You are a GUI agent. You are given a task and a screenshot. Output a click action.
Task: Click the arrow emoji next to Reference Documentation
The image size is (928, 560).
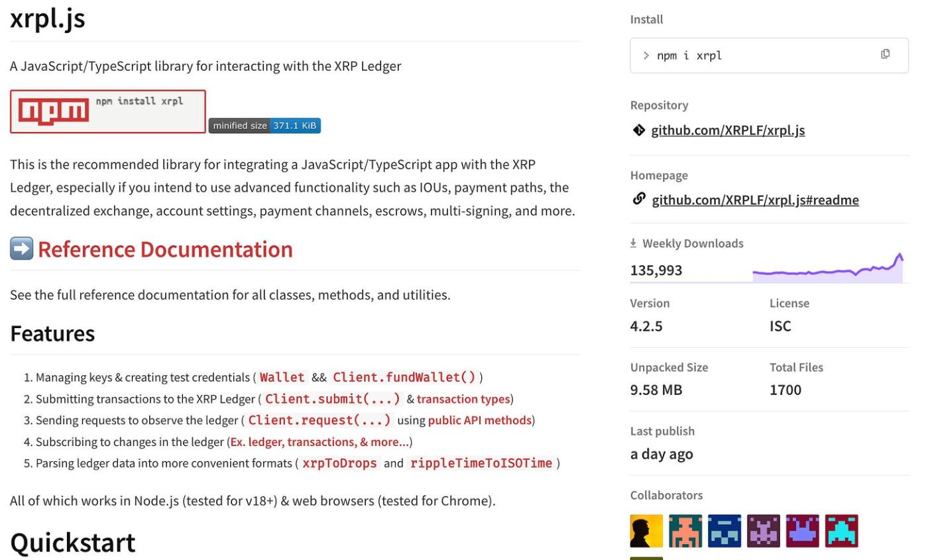[x=21, y=249]
